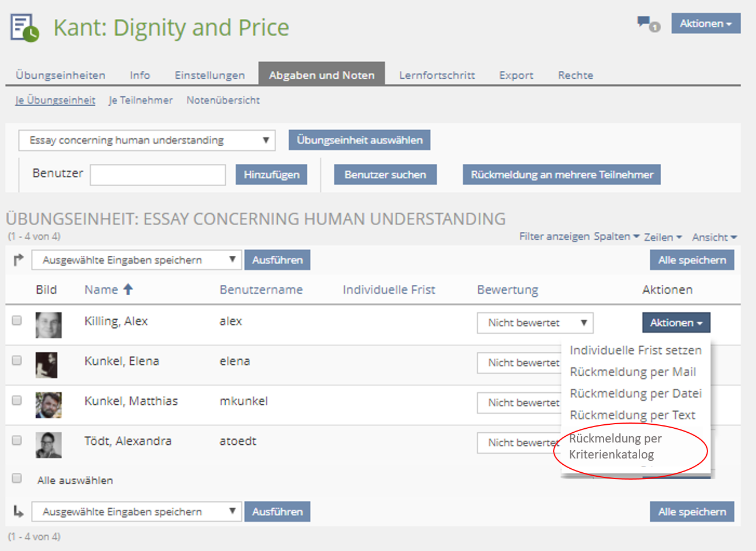Click Elena Kunkel's profile picture

[x=46, y=365]
